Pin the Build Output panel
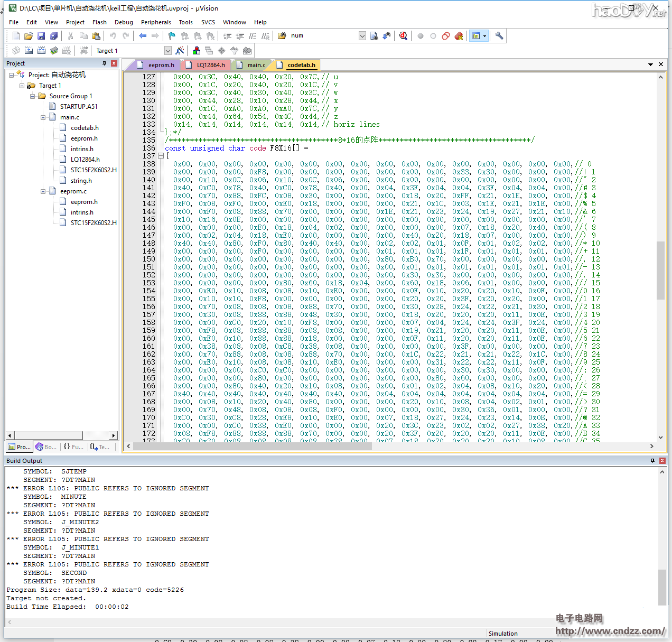This screenshot has width=672, height=642. tap(652, 461)
